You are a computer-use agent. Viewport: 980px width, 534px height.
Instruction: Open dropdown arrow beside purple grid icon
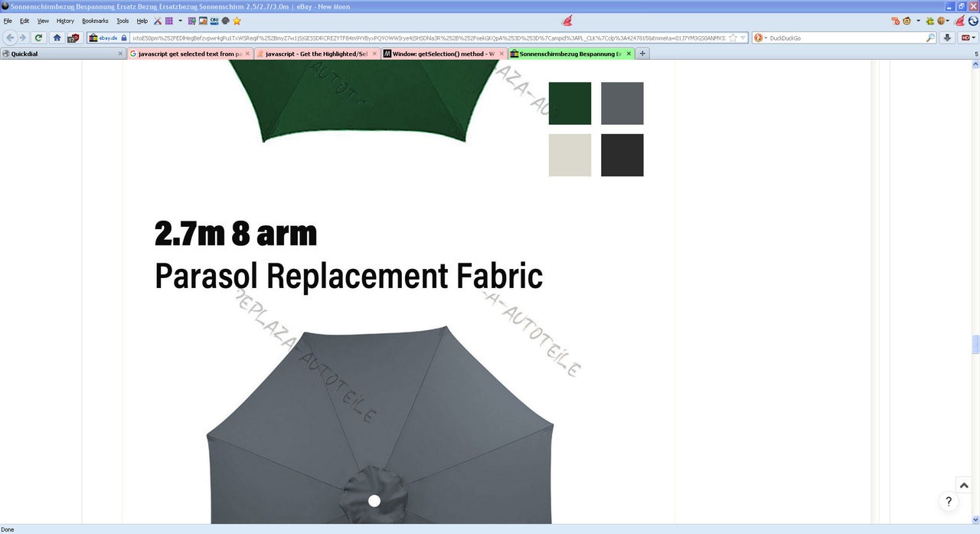coord(181,21)
